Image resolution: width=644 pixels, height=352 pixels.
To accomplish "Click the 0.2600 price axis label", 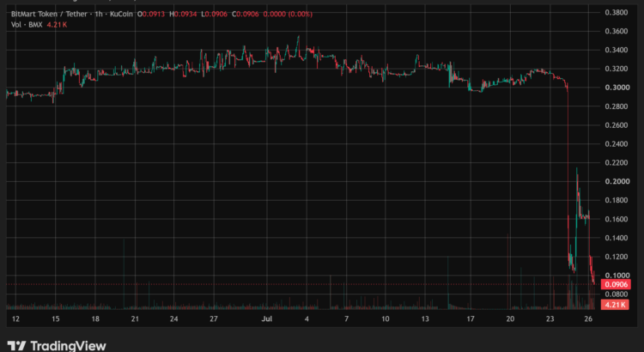I will 616,125.
